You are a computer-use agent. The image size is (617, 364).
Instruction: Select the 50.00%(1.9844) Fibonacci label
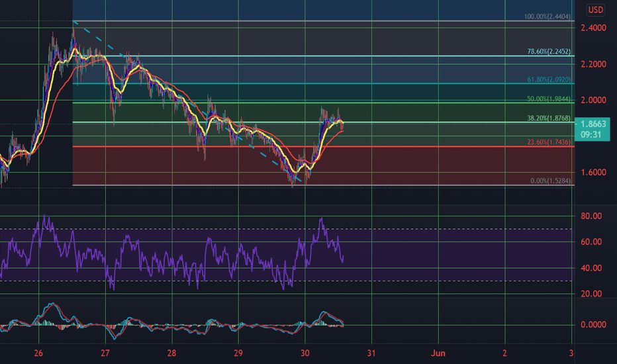(x=549, y=99)
